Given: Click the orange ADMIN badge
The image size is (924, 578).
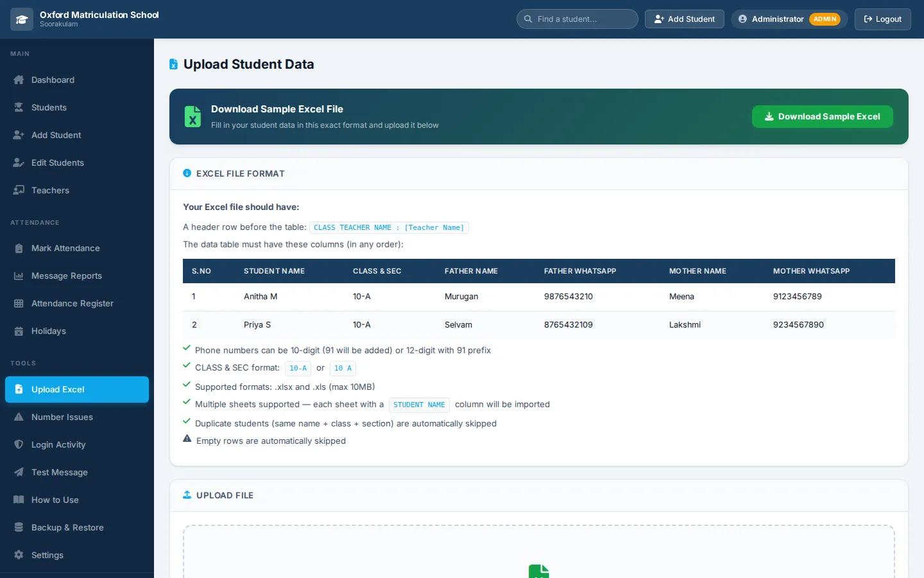Looking at the screenshot, I should (825, 19).
